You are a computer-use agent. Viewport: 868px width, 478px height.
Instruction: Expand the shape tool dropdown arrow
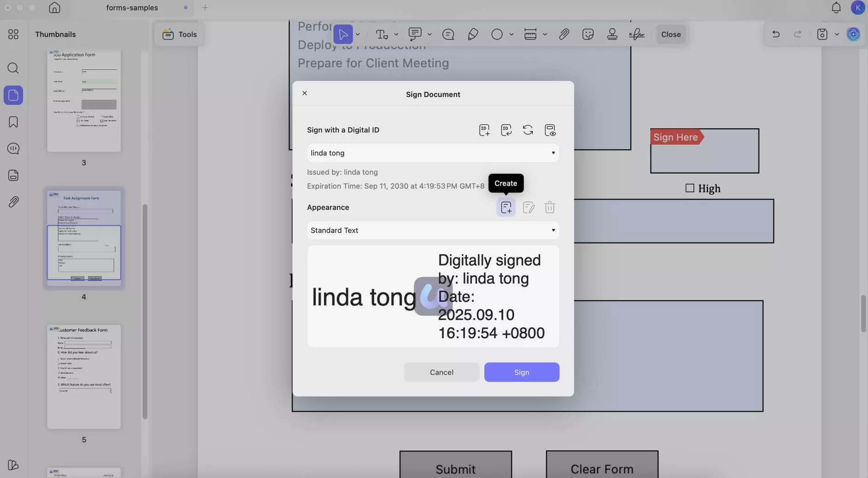(x=512, y=34)
